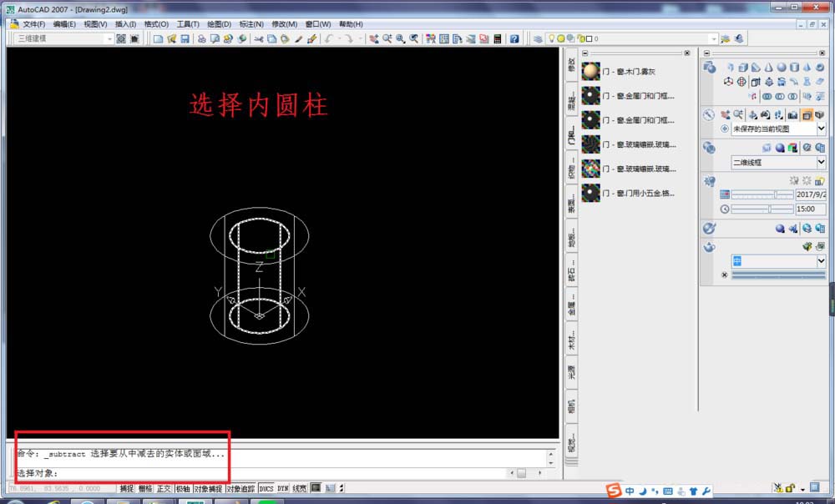Screen dimensions: 835x504
Task: Toggle the Perspective projection cube button
Action: pos(820,115)
